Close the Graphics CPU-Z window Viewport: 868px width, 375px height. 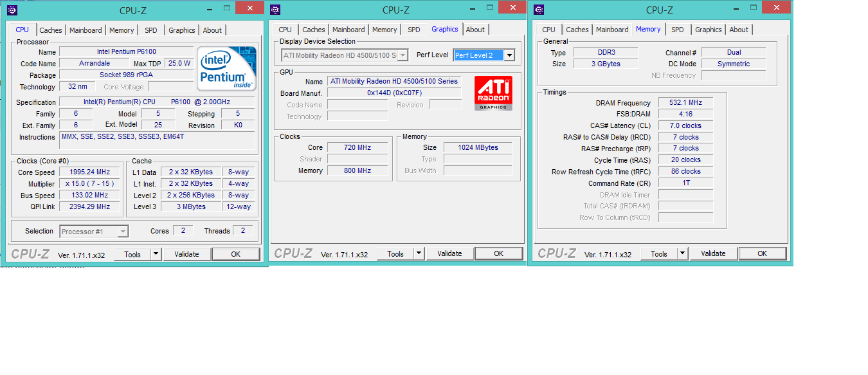(x=512, y=7)
